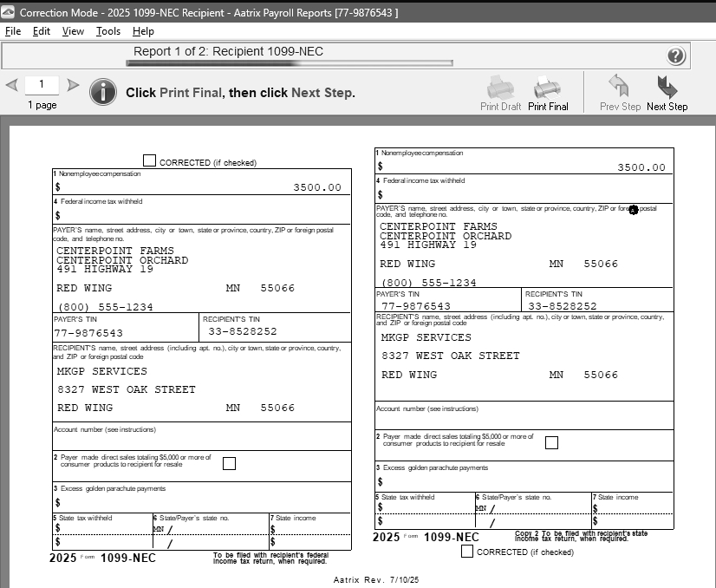Check the CORRECTED box below right form
This screenshot has height=588, width=716.
pyautogui.click(x=467, y=551)
